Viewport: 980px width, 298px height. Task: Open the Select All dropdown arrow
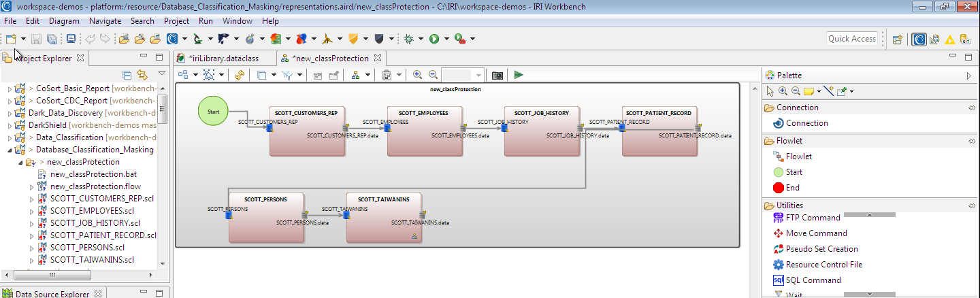pos(222,75)
